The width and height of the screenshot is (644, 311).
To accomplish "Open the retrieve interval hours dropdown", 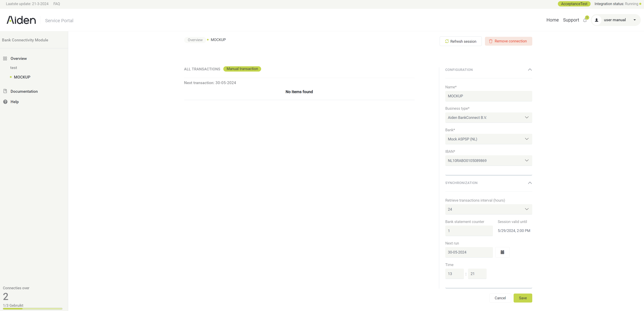I will [489, 209].
